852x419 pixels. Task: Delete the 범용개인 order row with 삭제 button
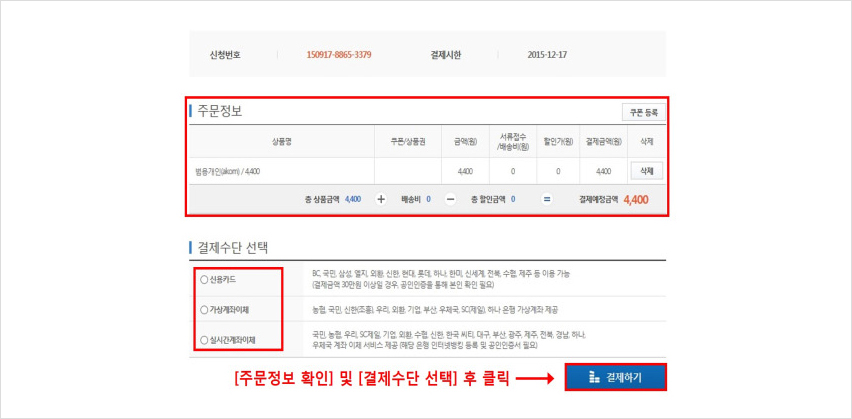[x=647, y=171]
